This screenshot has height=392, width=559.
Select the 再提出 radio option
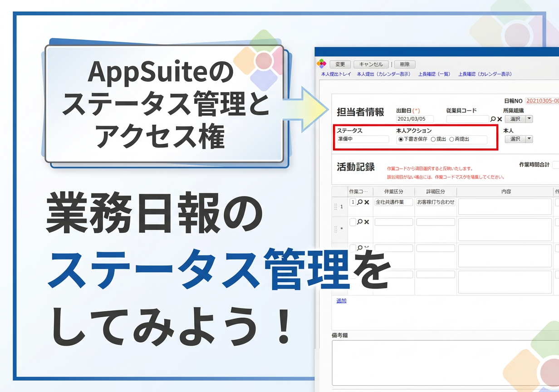451,139
